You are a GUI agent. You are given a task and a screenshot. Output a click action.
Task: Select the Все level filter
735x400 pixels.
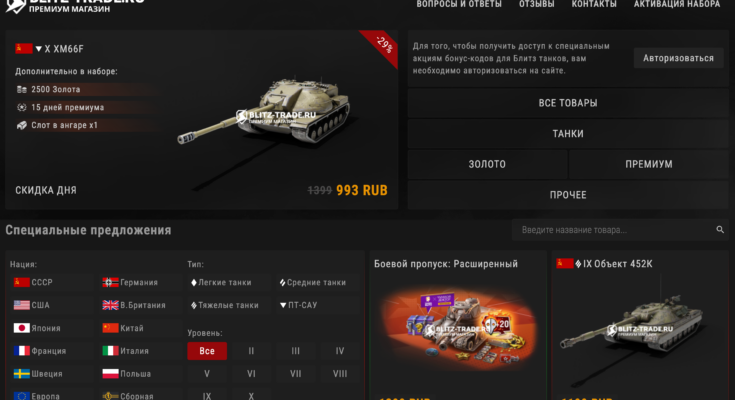207,351
